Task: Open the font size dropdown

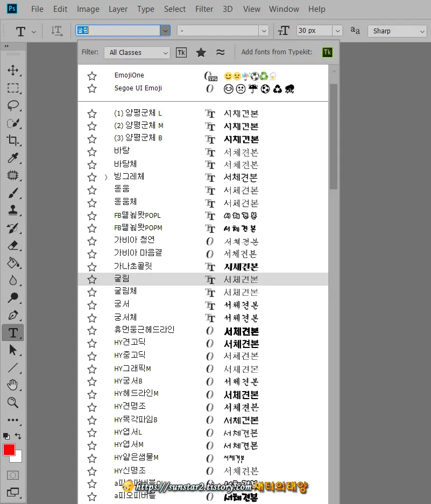Action: point(337,31)
